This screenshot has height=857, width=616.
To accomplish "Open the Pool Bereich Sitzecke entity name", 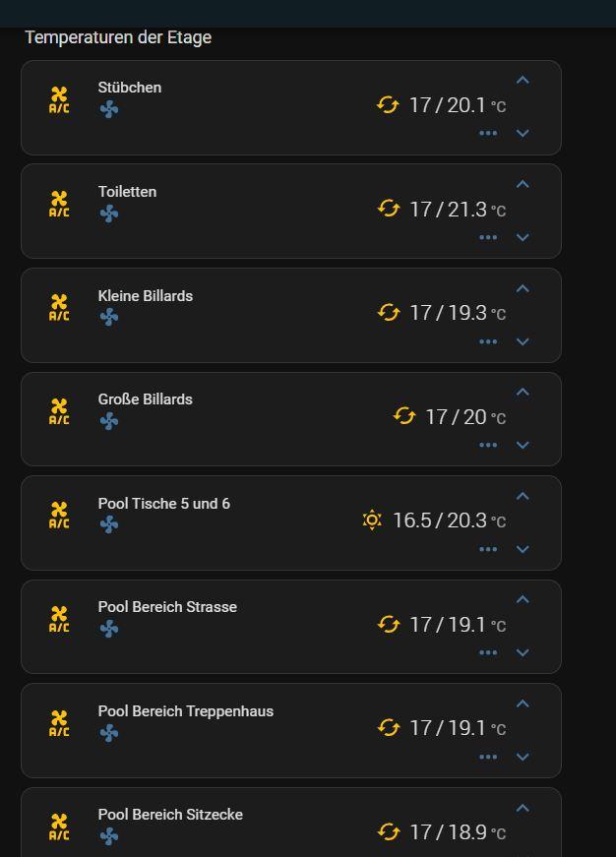I will (170, 815).
